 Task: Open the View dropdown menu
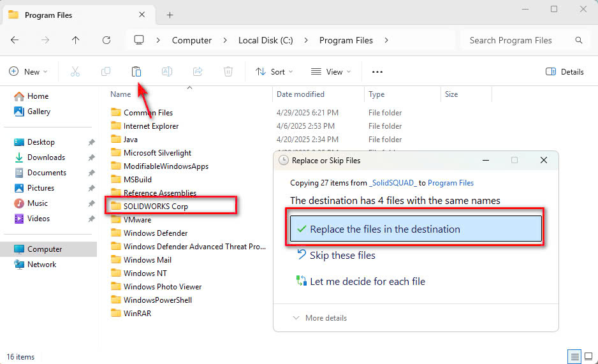(331, 71)
